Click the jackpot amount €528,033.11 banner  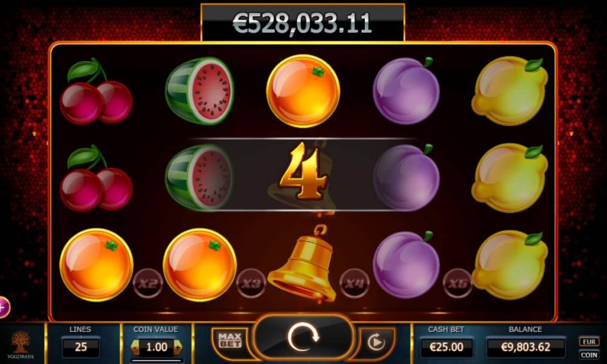[x=303, y=23]
